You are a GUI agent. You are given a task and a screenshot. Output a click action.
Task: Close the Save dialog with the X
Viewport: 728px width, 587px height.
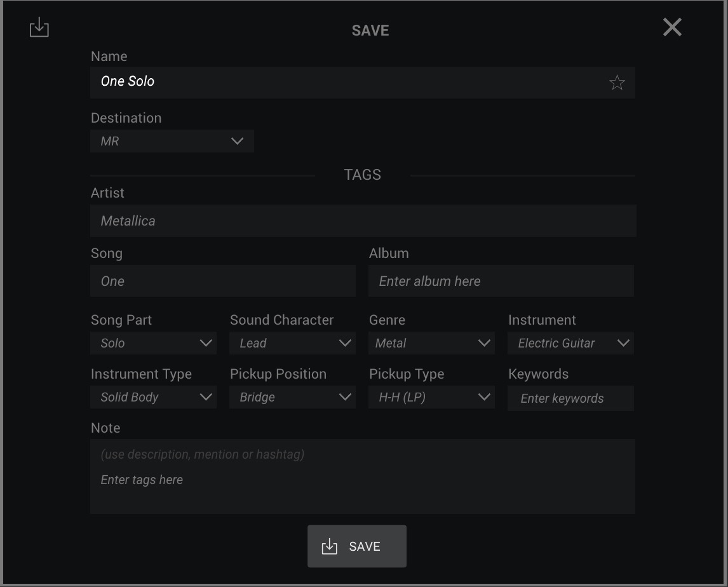672,27
